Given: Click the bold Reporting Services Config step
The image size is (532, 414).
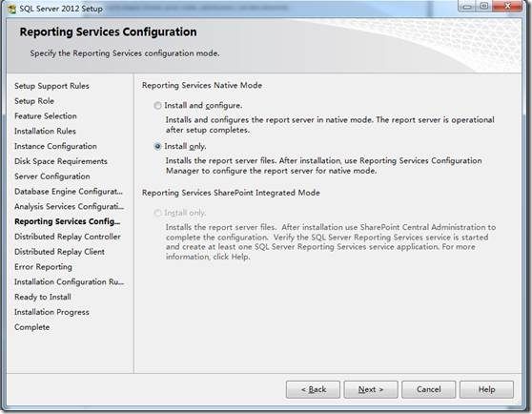Looking at the screenshot, I should [68, 221].
